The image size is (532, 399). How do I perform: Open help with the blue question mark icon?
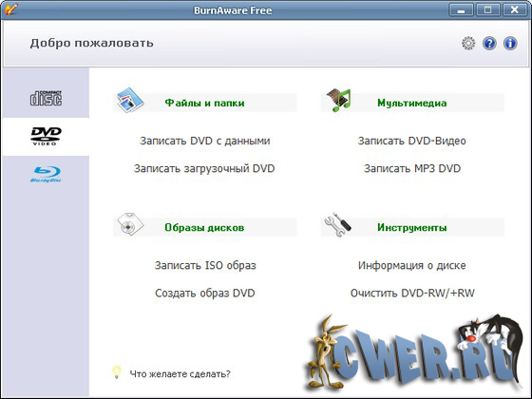(x=489, y=44)
